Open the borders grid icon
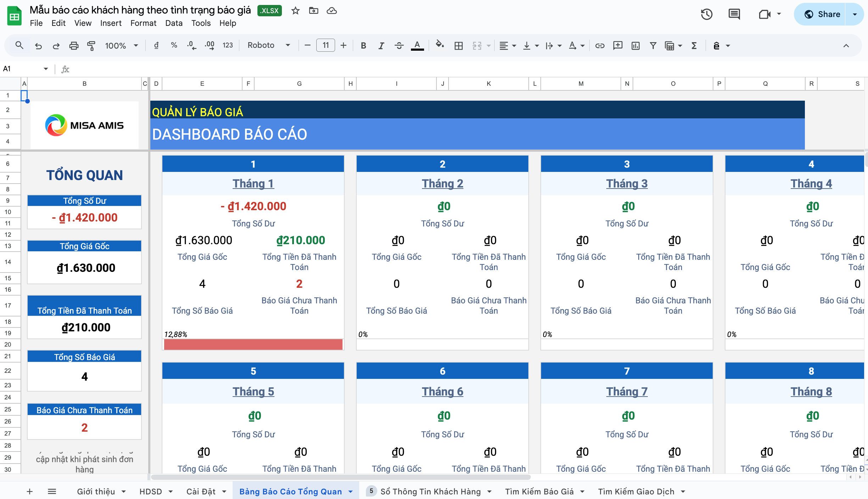868x499 pixels. click(458, 45)
